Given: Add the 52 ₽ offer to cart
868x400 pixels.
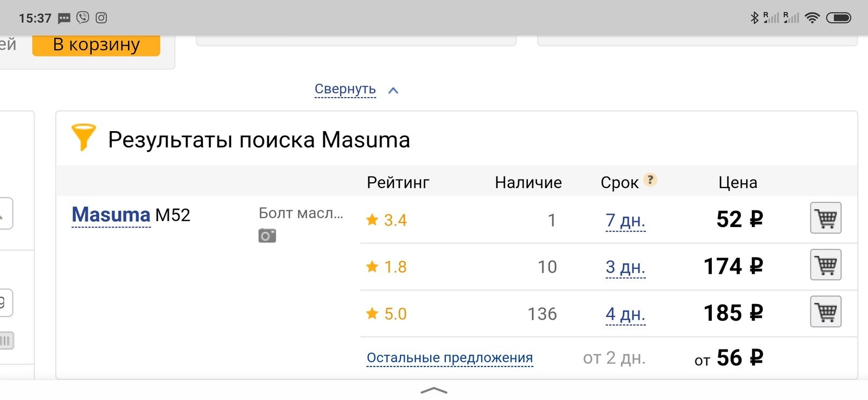Looking at the screenshot, I should pyautogui.click(x=826, y=218).
